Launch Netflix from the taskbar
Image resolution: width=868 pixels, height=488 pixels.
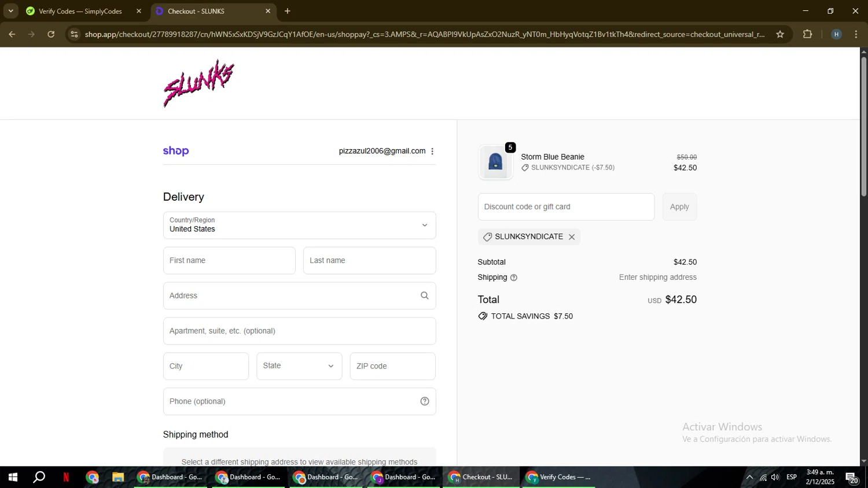pyautogui.click(x=66, y=477)
